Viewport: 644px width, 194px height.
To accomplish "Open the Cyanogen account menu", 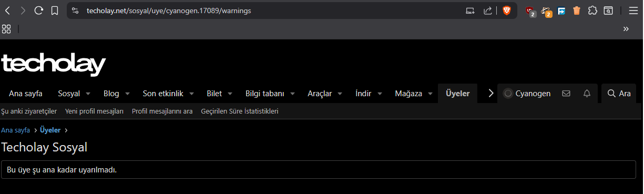I will (x=527, y=94).
